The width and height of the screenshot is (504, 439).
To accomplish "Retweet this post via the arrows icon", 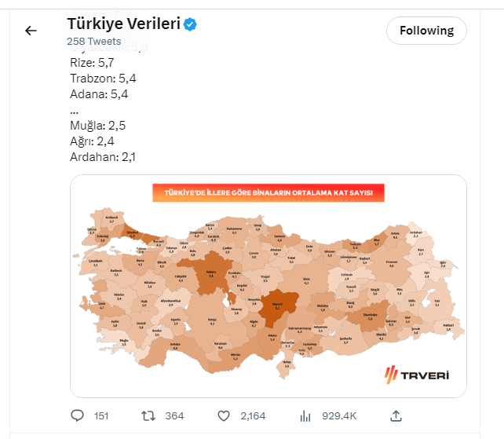I will click(147, 415).
